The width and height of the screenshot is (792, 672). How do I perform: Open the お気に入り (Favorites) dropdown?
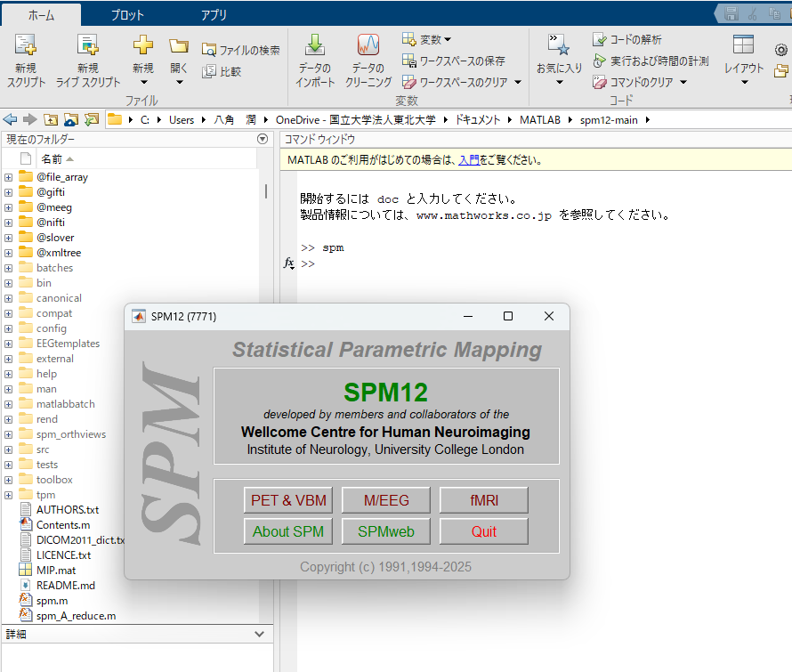pyautogui.click(x=559, y=68)
